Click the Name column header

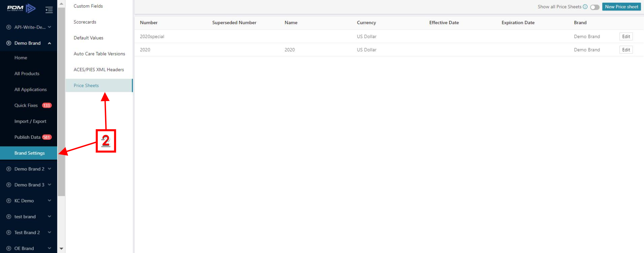[291, 23]
